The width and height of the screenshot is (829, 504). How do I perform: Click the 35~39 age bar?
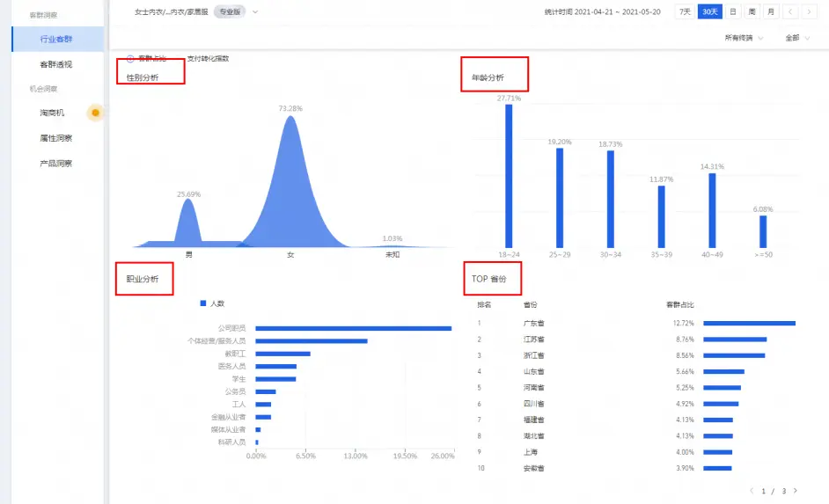click(662, 216)
